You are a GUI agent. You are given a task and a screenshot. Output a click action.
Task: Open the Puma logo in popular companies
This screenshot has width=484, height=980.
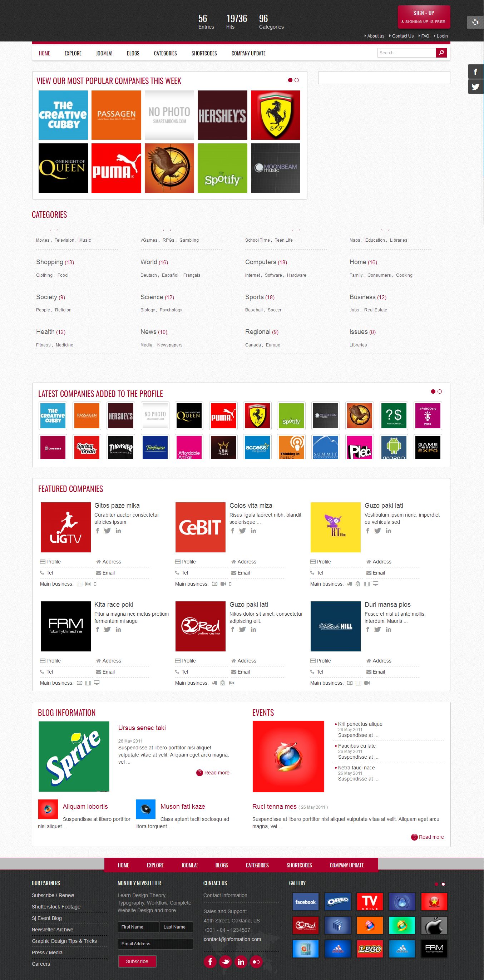(116, 168)
